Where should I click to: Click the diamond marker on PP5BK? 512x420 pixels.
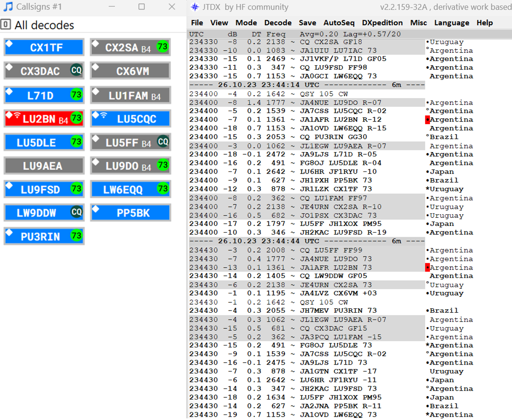[x=96, y=209]
